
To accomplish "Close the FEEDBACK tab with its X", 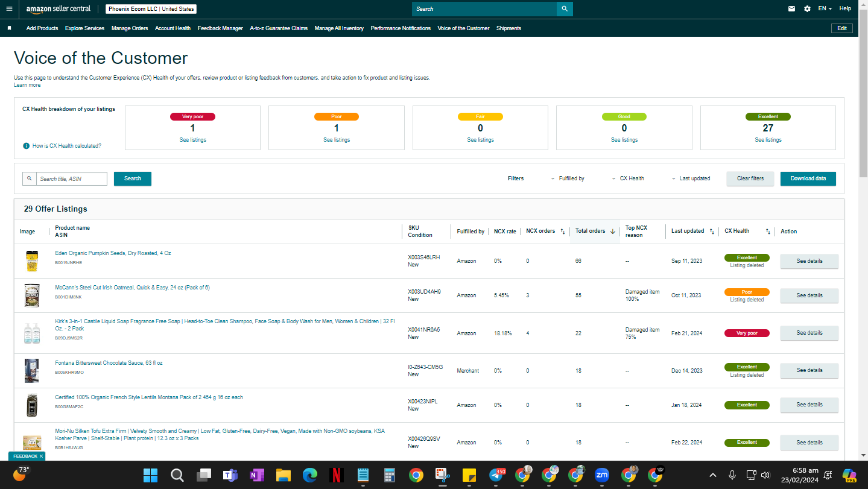I will click(41, 456).
